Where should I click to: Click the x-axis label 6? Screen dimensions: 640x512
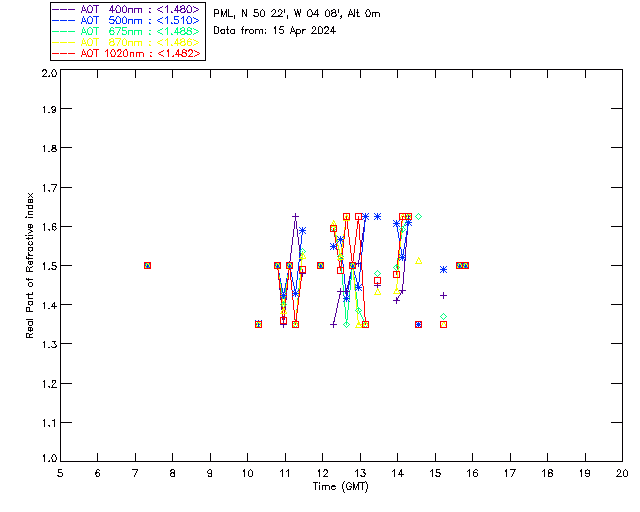point(98,473)
